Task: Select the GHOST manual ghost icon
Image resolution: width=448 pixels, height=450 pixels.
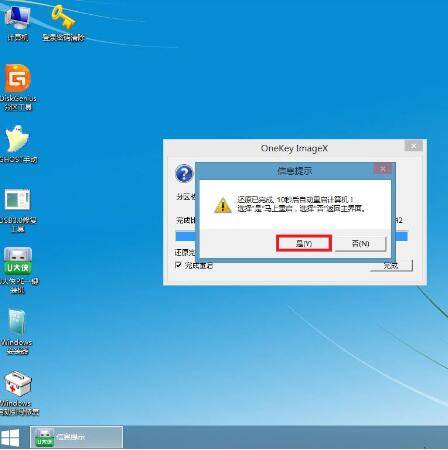Action: [18, 144]
